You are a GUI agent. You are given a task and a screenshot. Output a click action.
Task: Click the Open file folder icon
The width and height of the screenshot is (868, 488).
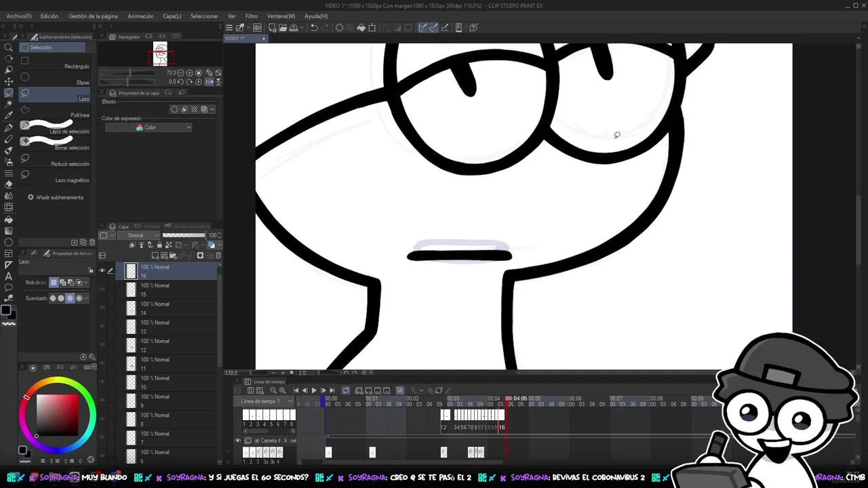coord(281,28)
